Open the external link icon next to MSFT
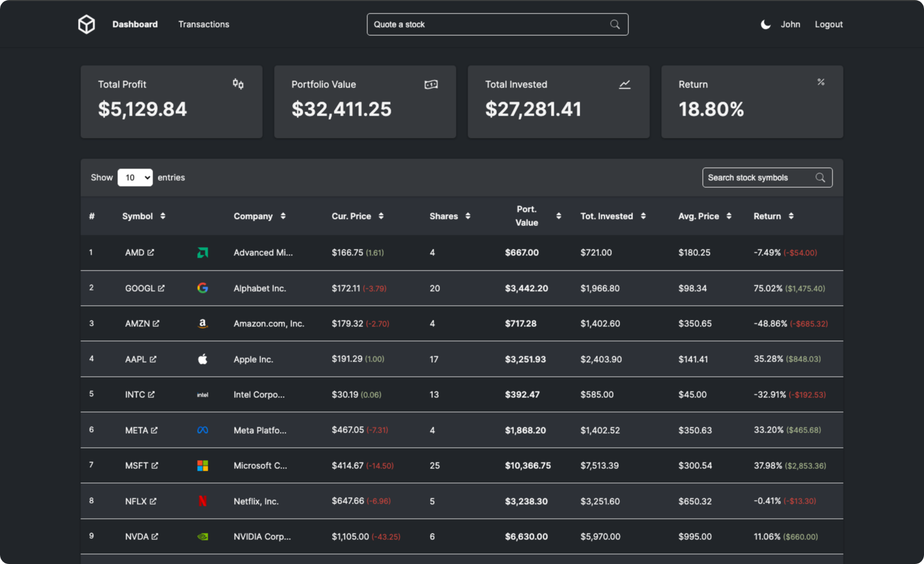924x564 pixels. click(155, 465)
